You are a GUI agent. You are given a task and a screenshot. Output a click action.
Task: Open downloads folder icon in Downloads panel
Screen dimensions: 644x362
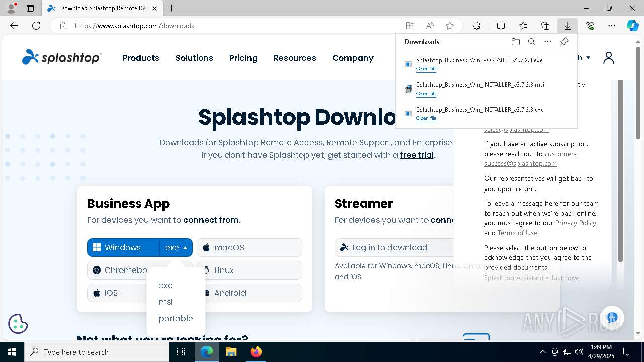(515, 42)
